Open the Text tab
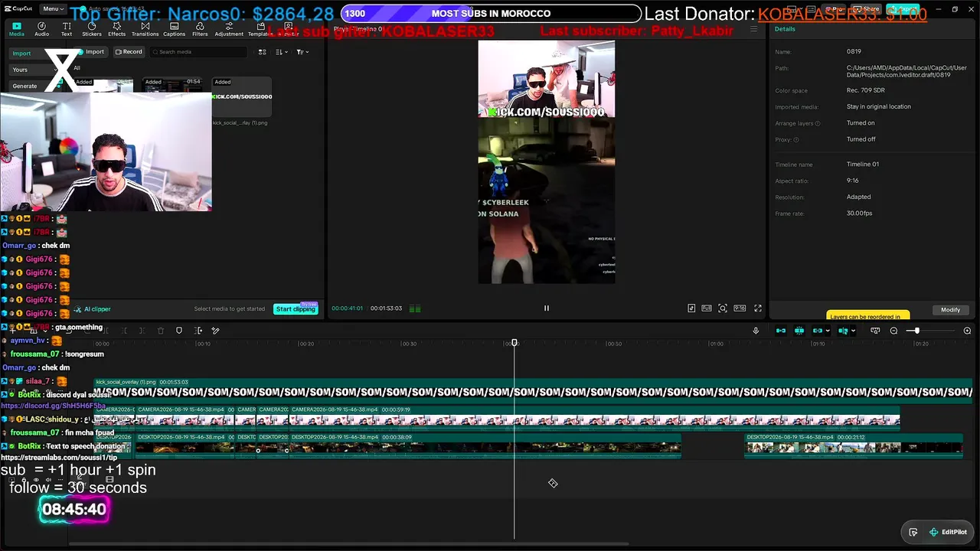 [x=67, y=29]
